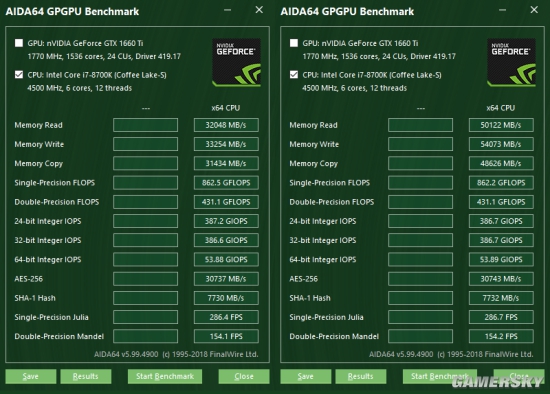The image size is (550, 394).
Task: Open Results in the left window
Action: (86, 376)
